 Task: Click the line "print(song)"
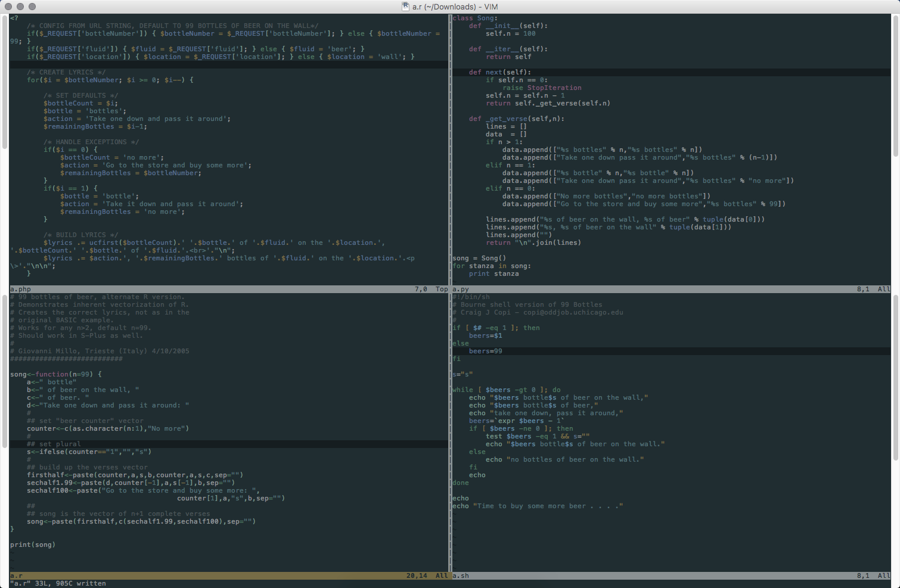(x=33, y=545)
